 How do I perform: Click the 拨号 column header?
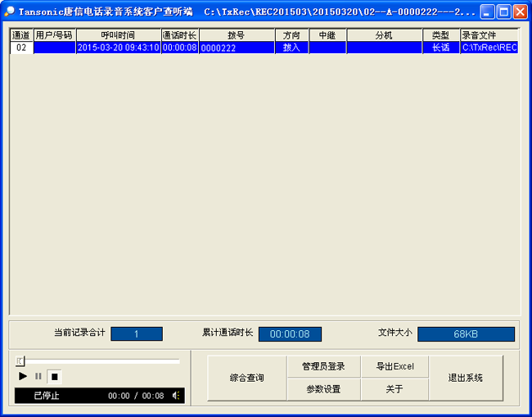click(x=236, y=35)
